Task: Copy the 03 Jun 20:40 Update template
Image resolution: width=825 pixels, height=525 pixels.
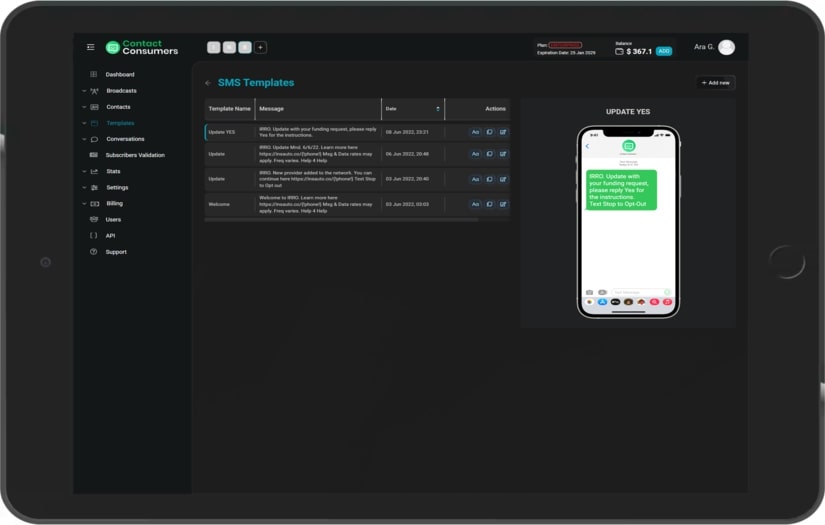Action: point(489,179)
